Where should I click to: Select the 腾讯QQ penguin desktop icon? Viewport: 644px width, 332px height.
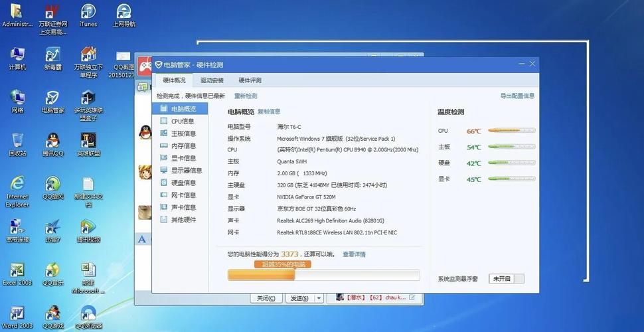coord(52,145)
